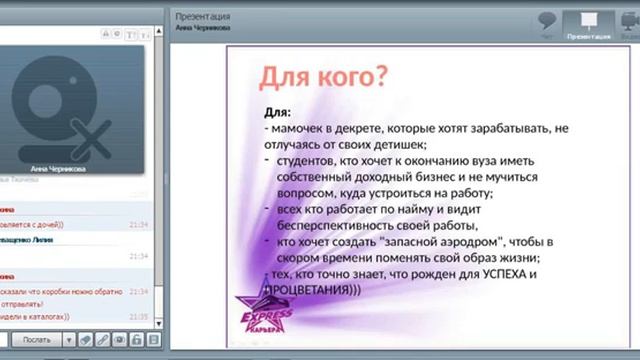Click the save chat log icon

154,340
